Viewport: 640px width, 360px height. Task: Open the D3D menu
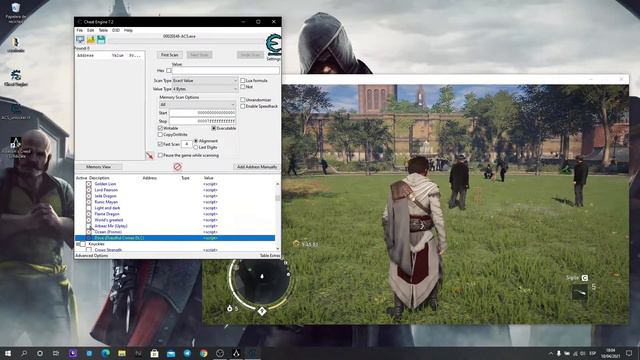(x=116, y=30)
